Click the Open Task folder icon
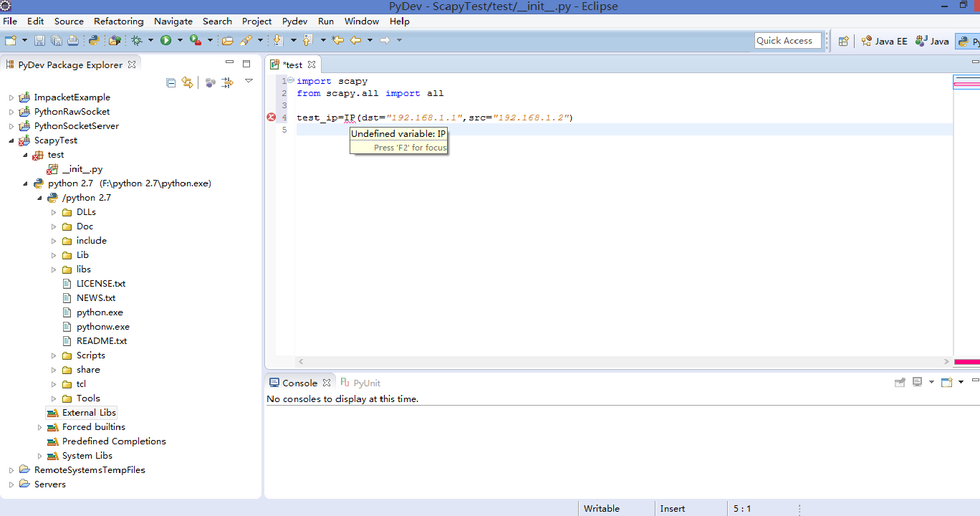 (228, 40)
